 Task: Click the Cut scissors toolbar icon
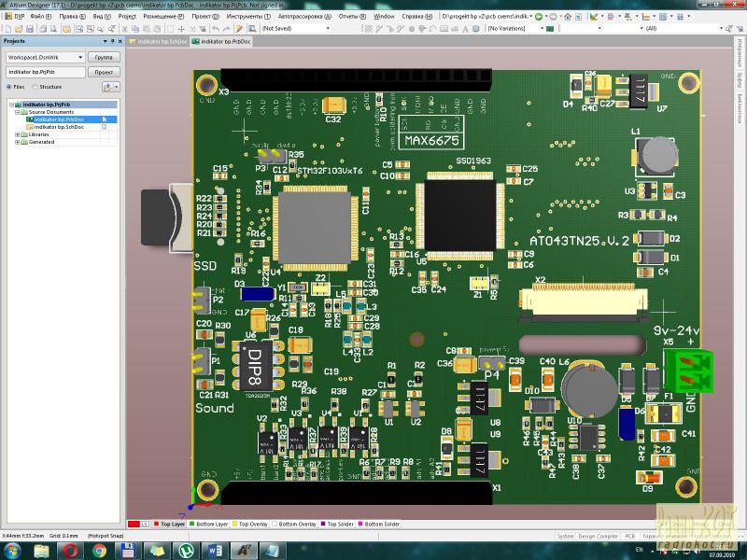(x=124, y=29)
